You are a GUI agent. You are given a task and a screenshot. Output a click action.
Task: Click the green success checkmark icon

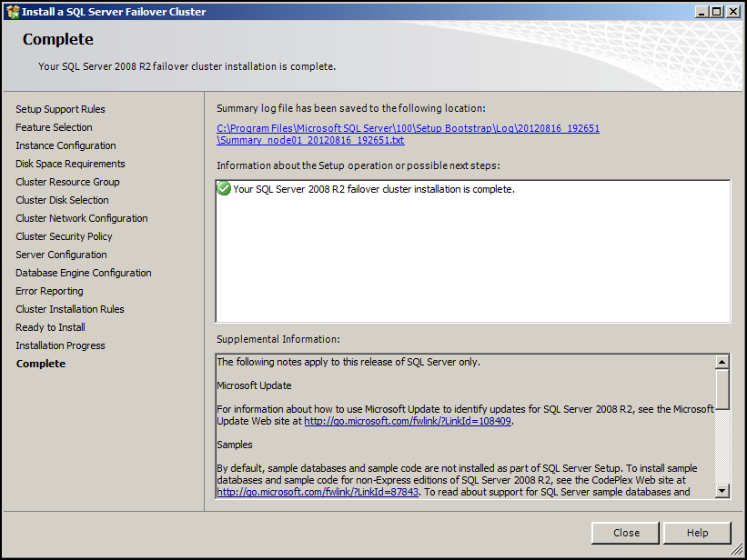(224, 188)
